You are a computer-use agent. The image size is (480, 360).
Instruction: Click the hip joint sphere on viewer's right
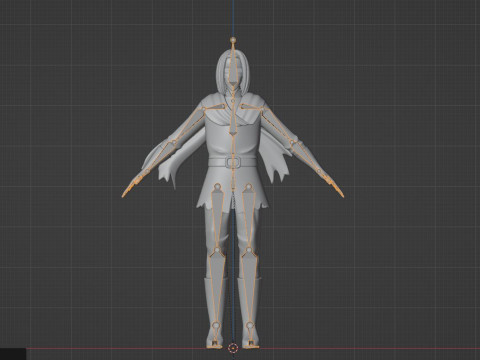coord(249,187)
